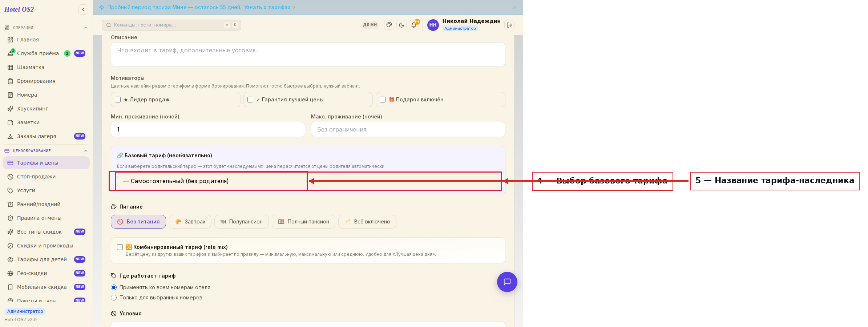Open Все типы скидок menu item
Screen dimensions: 868x327
tap(46, 232)
